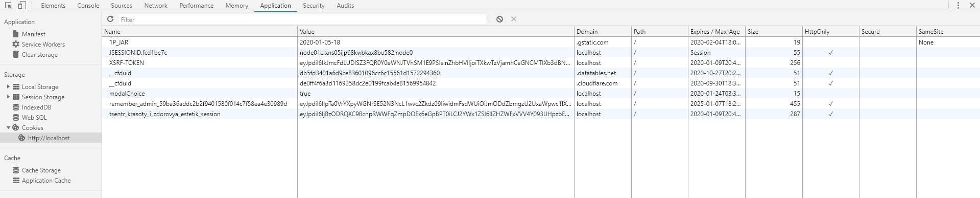Sort cookies by the Domain column header
This screenshot has width=980, height=198.
pyautogui.click(x=603, y=31)
